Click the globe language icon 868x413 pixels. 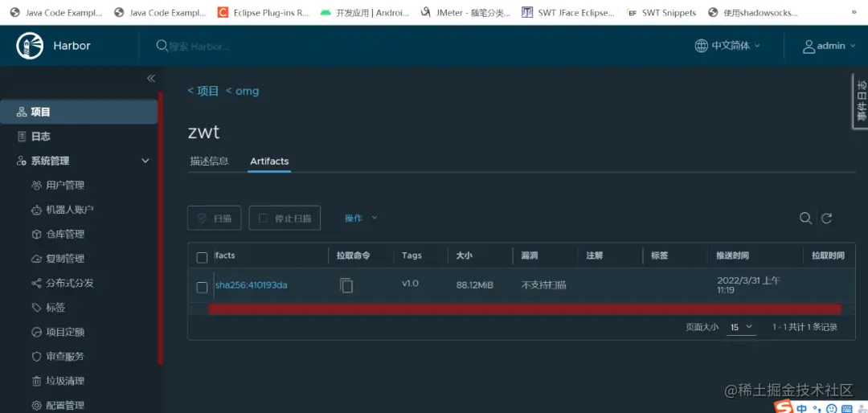point(702,45)
